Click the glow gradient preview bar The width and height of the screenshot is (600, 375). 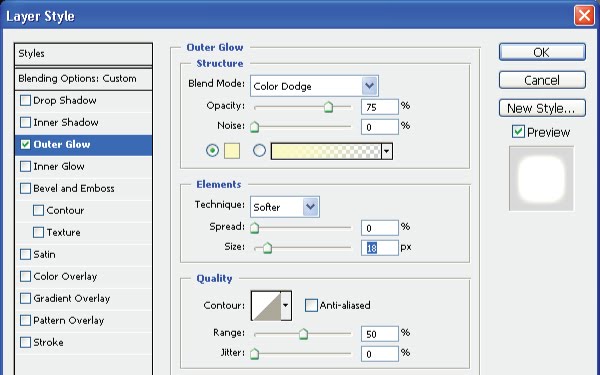(x=326, y=152)
